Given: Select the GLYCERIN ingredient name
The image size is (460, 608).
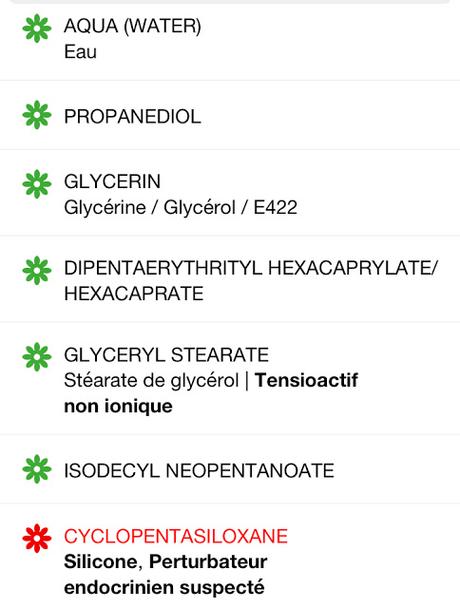Looking at the screenshot, I should click(112, 182).
